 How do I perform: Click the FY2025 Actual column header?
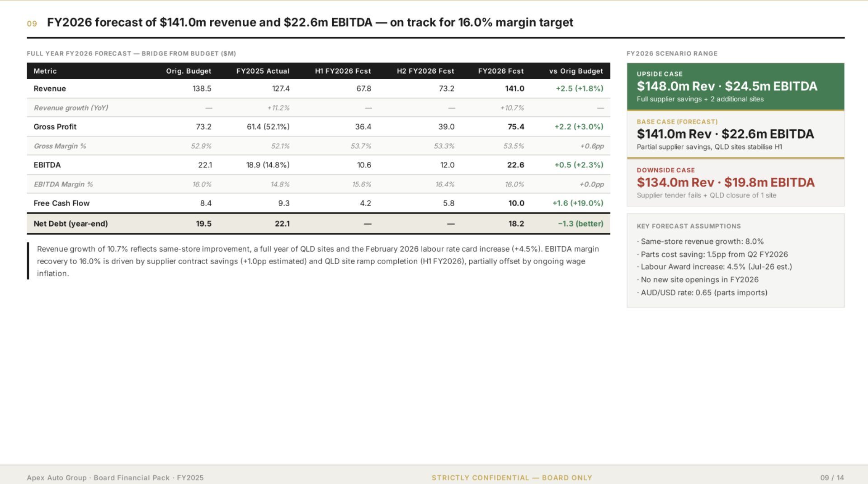tap(263, 71)
